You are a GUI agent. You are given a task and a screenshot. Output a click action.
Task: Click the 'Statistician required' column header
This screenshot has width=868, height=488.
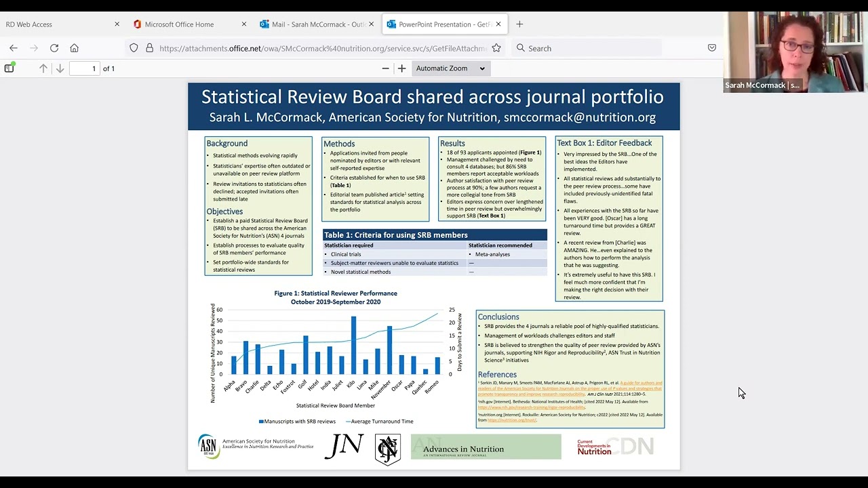pos(349,245)
